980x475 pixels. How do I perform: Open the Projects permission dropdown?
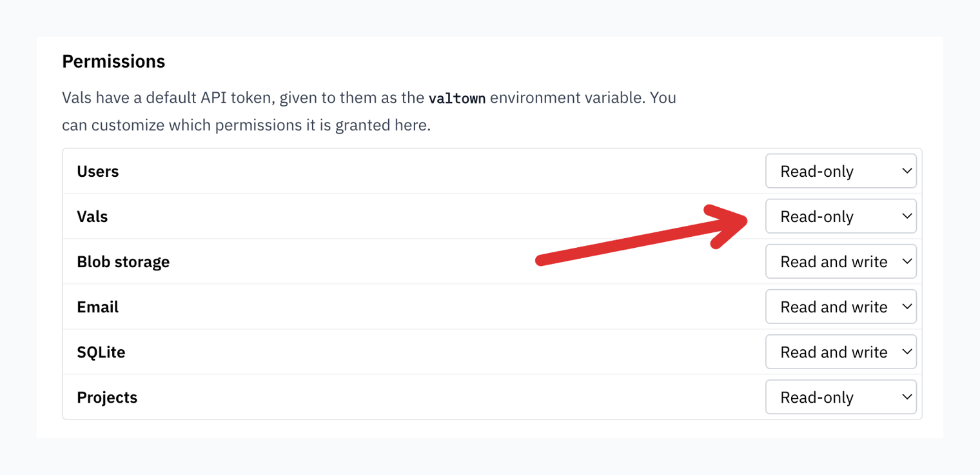pos(841,397)
